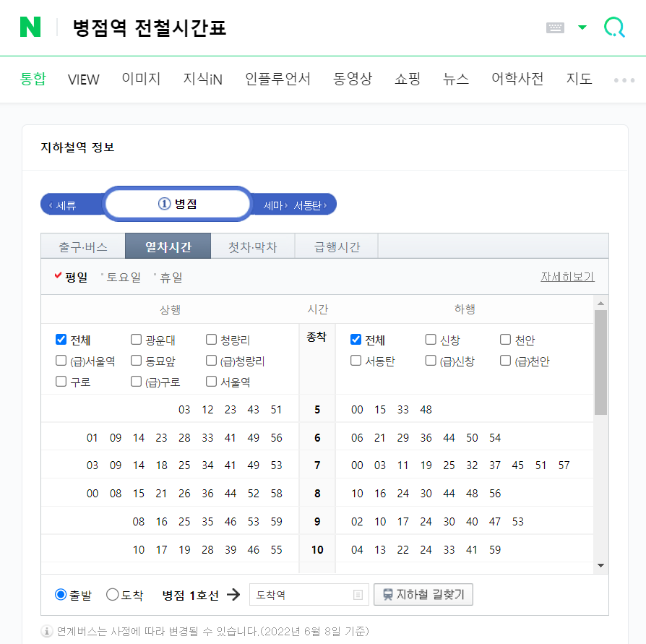This screenshot has width=646, height=644.
Task: Open the 출구·버스 tab
Action: 83,246
